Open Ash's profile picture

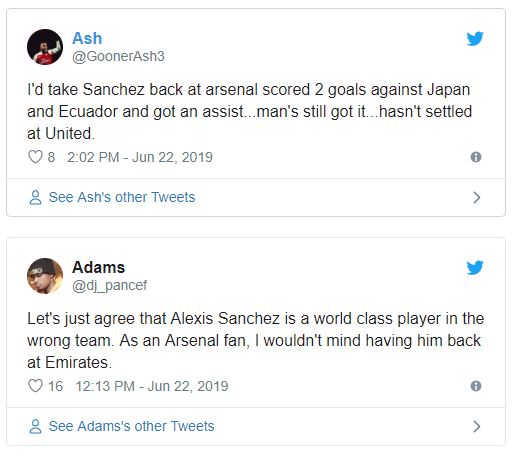pos(45,47)
